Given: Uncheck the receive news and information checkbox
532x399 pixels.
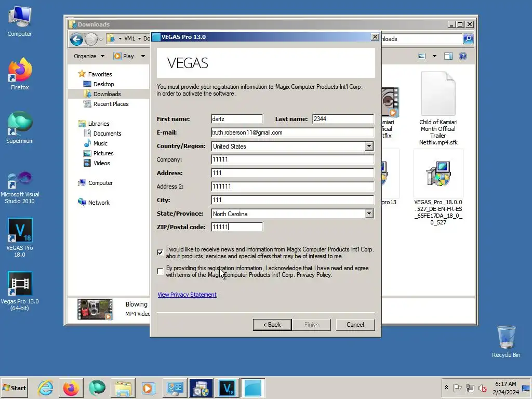Looking at the screenshot, I should [160, 252].
